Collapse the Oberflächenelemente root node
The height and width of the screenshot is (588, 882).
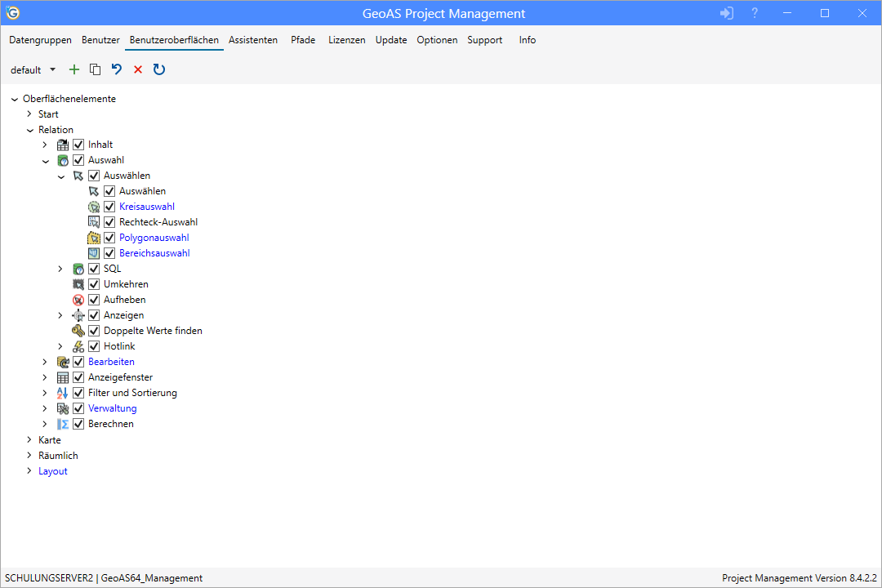(x=15, y=99)
